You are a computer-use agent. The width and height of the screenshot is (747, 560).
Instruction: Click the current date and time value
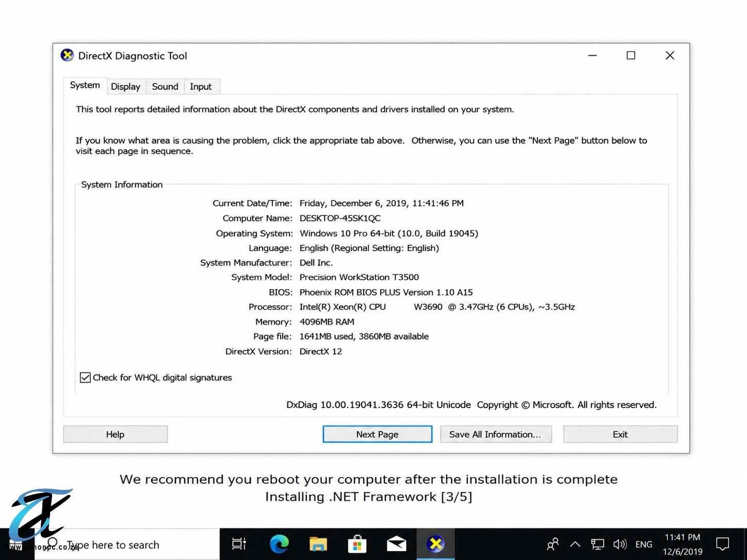point(382,203)
